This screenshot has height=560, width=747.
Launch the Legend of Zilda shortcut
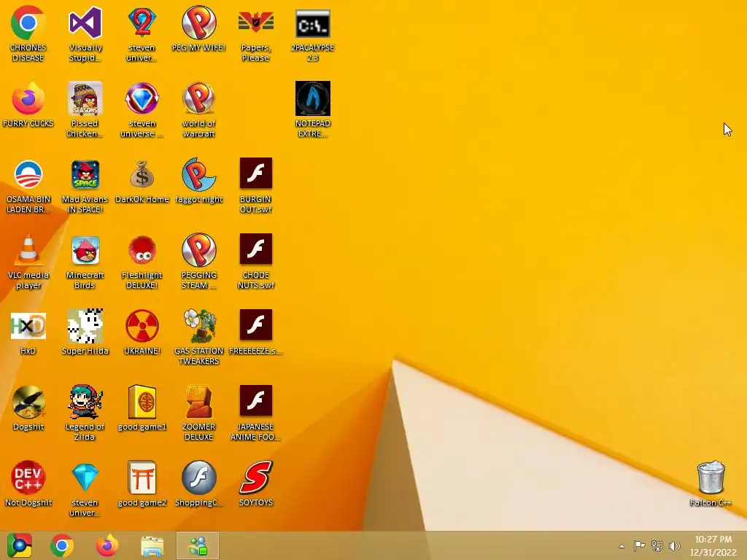point(85,402)
